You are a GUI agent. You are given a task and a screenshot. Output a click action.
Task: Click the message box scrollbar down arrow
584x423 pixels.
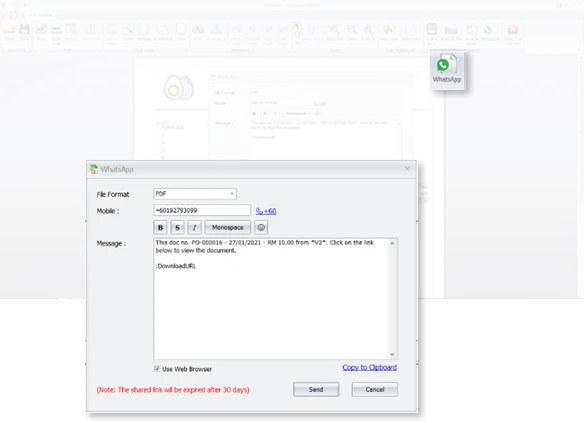tap(392, 354)
